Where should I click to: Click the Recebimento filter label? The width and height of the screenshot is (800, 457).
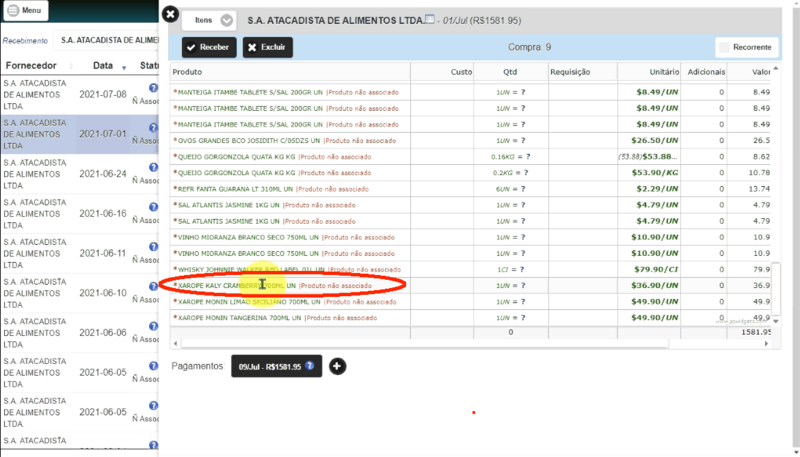[x=25, y=40]
